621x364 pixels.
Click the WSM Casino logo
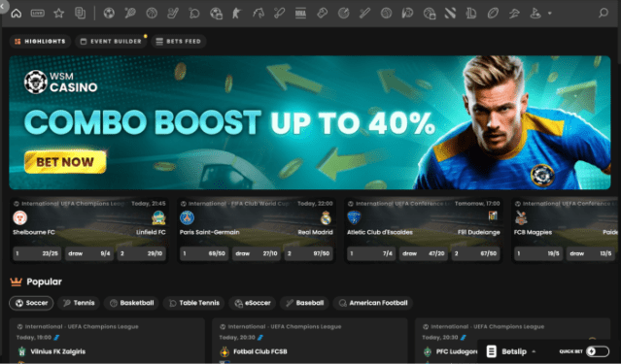pyautogui.click(x=60, y=82)
